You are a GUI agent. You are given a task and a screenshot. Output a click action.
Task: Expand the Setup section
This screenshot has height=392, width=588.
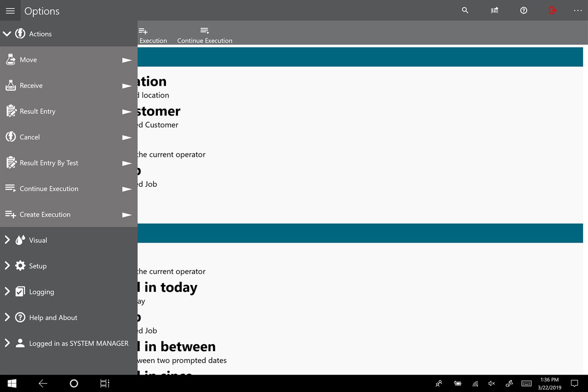point(7,265)
